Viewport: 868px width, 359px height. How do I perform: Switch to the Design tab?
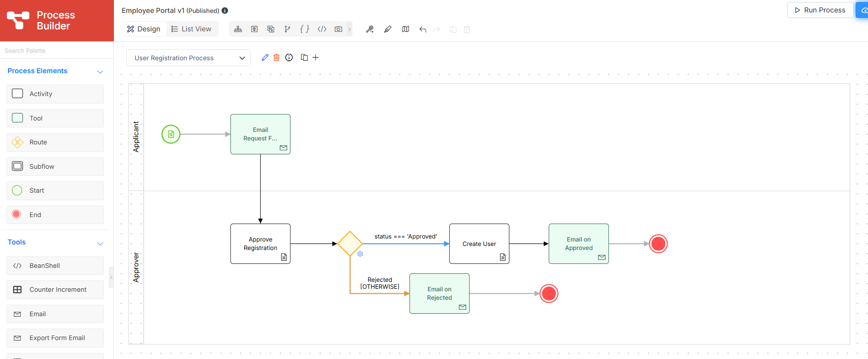tap(143, 29)
